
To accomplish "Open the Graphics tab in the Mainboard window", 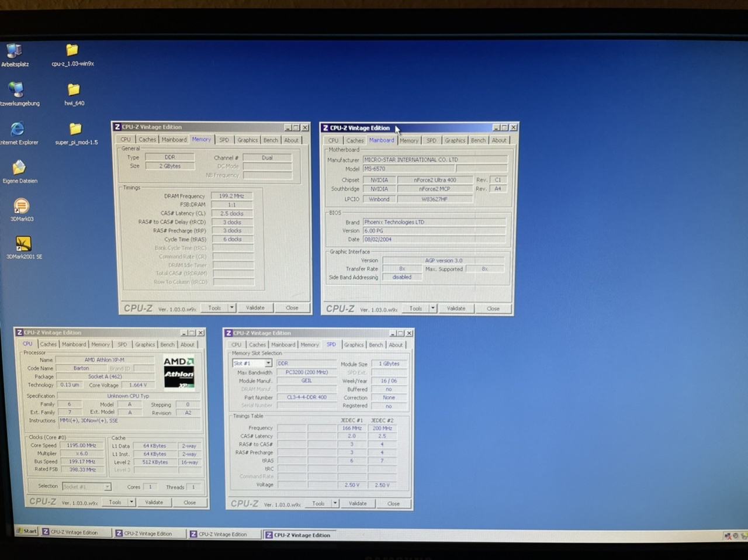I will pos(455,140).
